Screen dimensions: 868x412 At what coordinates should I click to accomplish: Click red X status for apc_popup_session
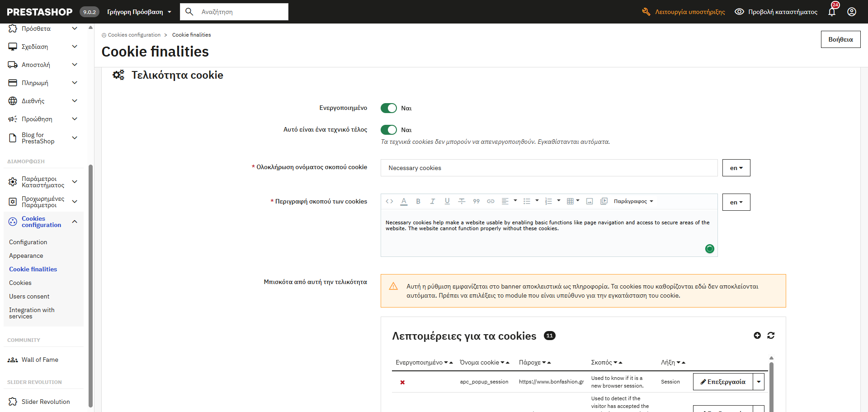[402, 382]
